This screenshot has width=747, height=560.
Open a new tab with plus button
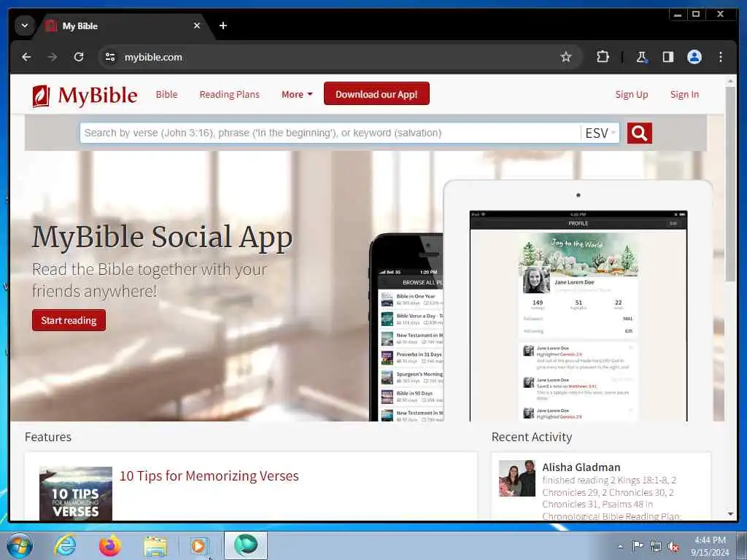pos(223,26)
